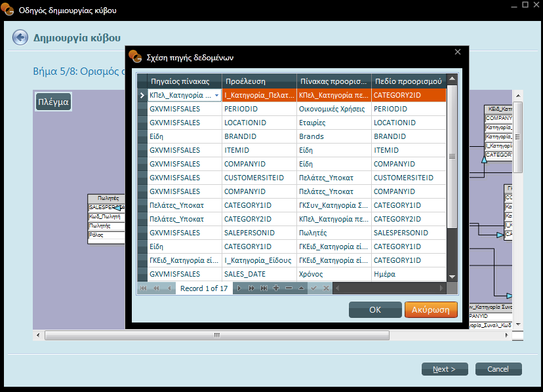The image size is (543, 392).
Task: Click SALEPERSONID source field cell
Action: 259,233
